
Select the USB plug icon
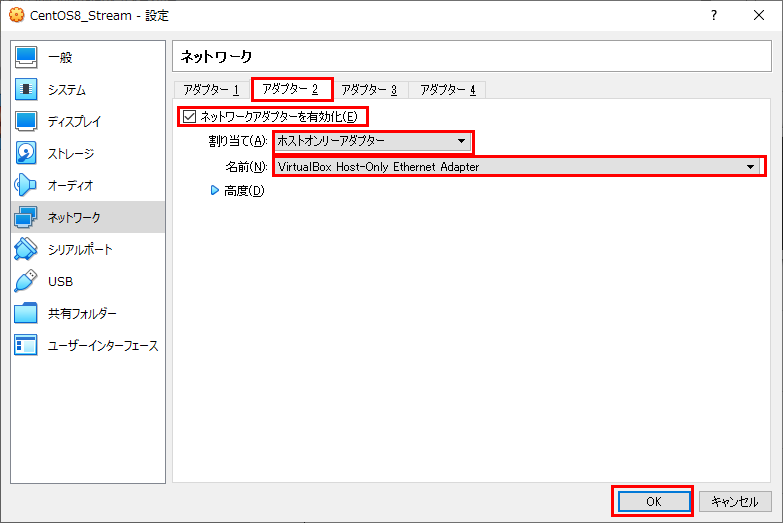point(25,281)
